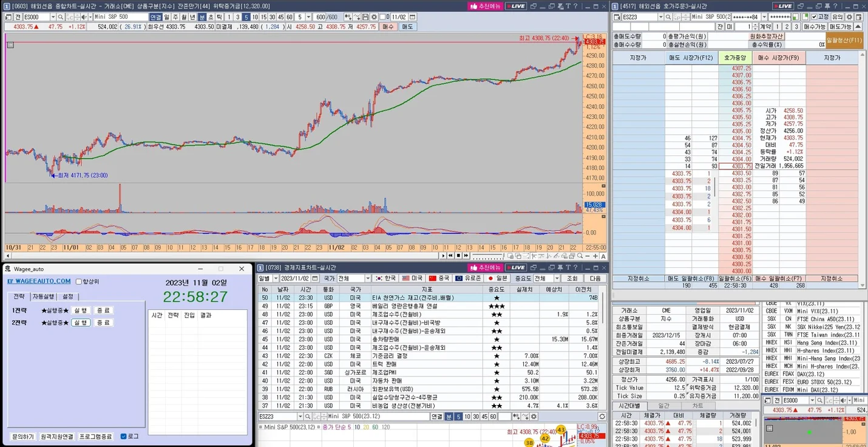Click the collapse up-arrow button in order window
868x447 pixels.
858,27
